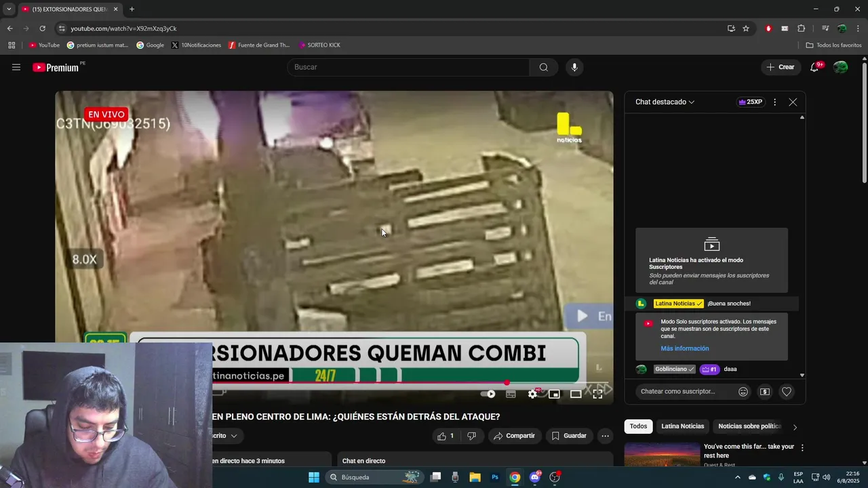Open options for first recommended video
The height and width of the screenshot is (488, 868).
[802, 448]
